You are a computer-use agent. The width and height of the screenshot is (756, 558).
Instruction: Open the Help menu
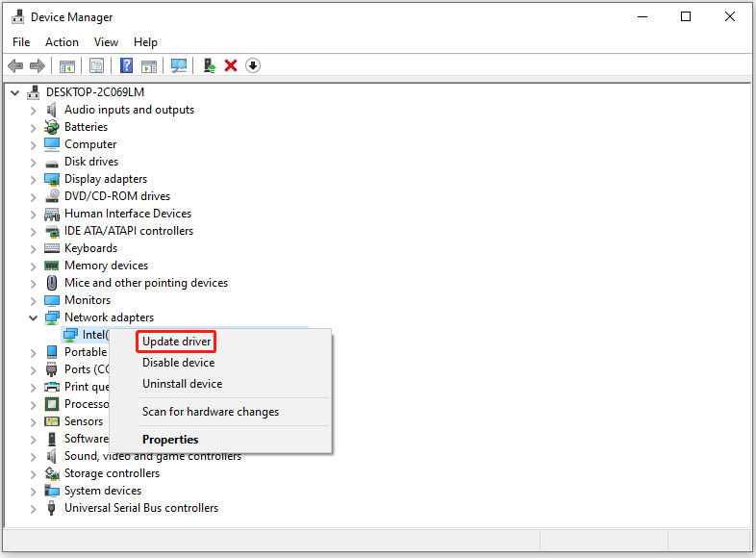coord(145,42)
